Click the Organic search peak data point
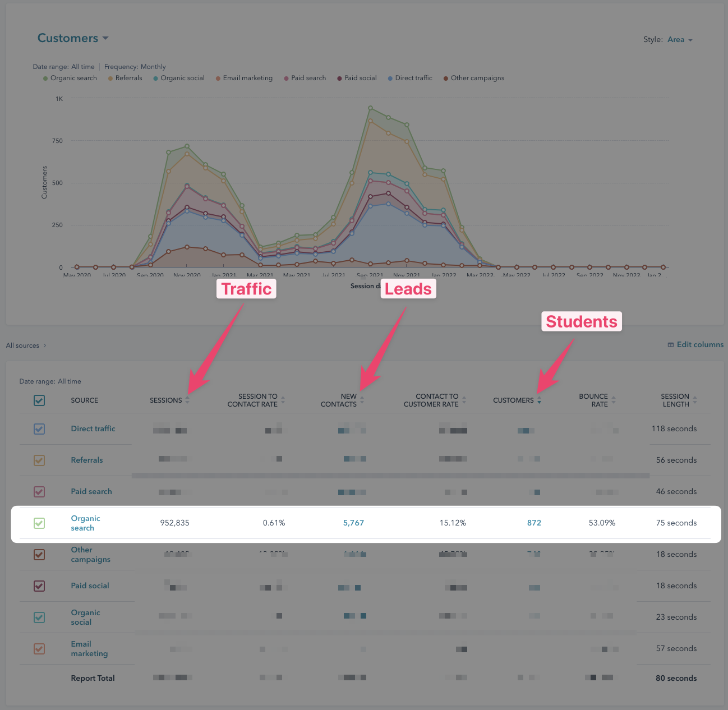Image resolution: width=728 pixels, height=710 pixels. [370, 108]
